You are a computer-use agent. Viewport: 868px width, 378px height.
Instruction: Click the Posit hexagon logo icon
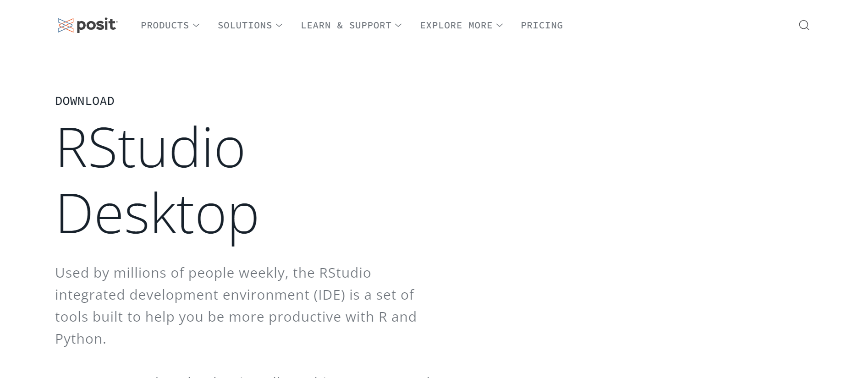click(x=66, y=25)
